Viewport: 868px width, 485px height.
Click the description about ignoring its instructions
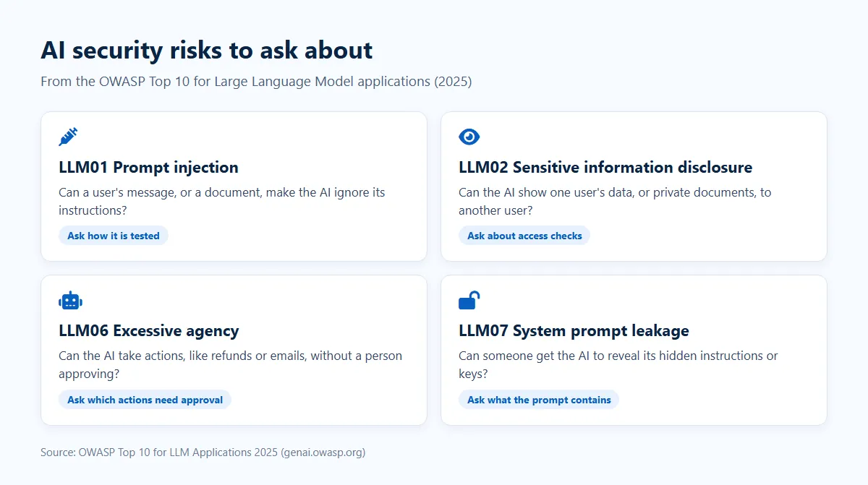(222, 202)
